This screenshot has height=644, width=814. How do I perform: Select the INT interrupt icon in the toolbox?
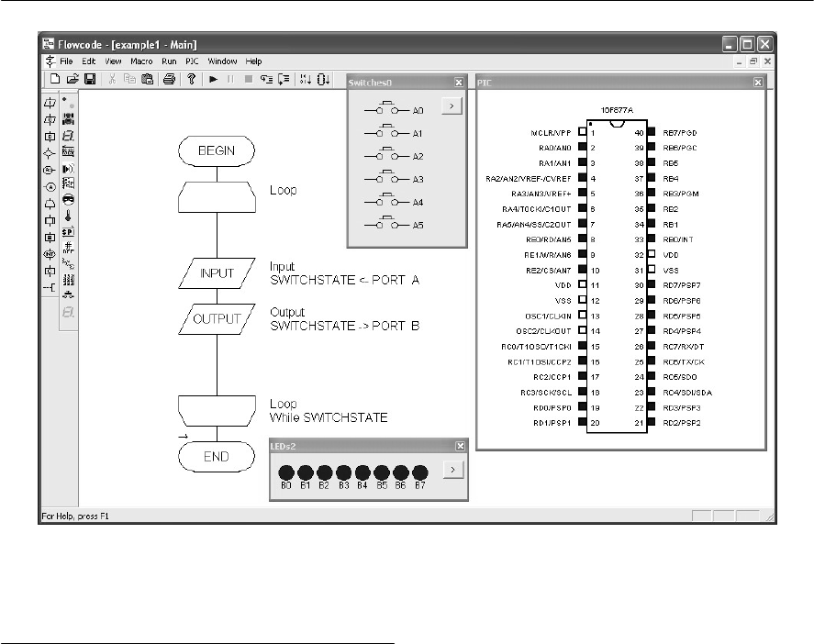[50, 254]
